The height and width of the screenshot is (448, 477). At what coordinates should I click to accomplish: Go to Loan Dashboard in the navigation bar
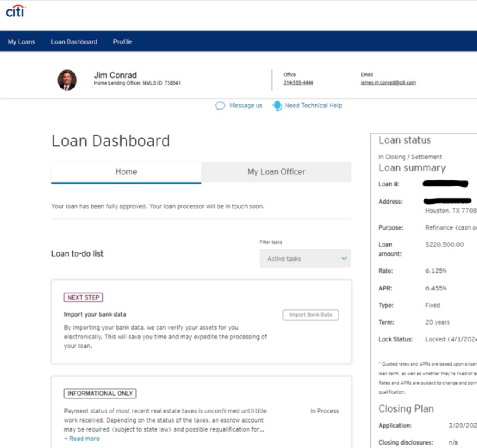74,42
